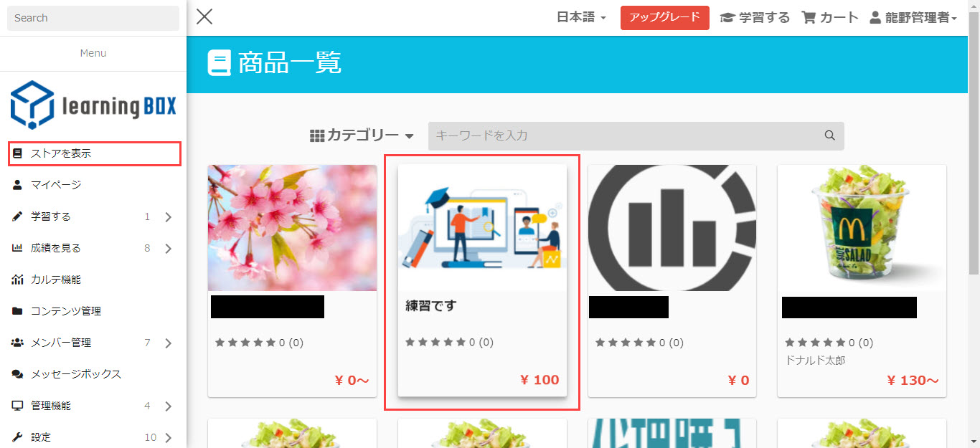The height and width of the screenshot is (448, 980).
Task: Expand the 学習する sidebar item
Action: point(93,216)
